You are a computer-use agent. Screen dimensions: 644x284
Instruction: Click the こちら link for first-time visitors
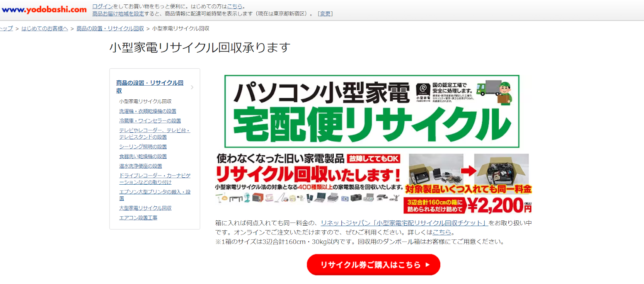235,6
